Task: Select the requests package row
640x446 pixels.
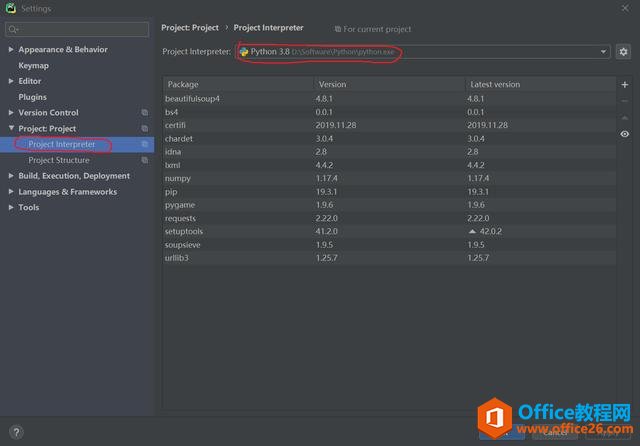Action: [389, 218]
